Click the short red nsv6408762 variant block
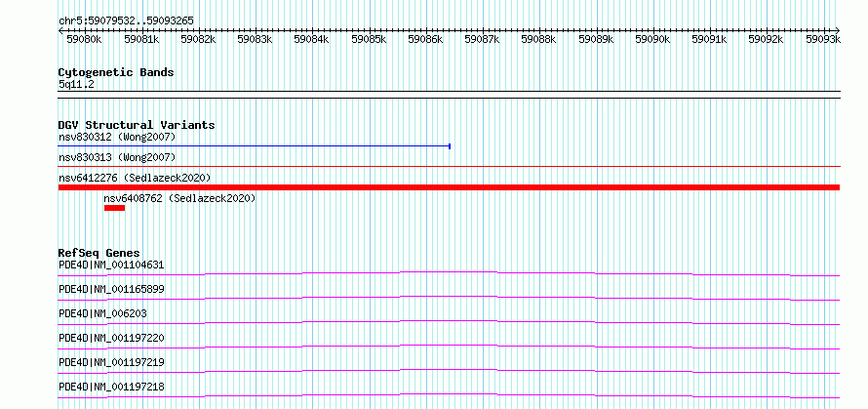The height and width of the screenshot is (409, 868). click(114, 208)
